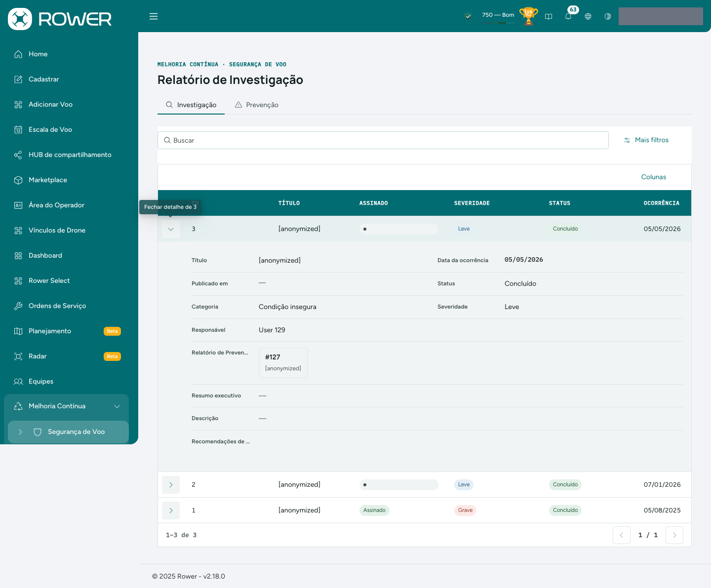Open the globe language selector
711x588 pixels.
coord(588,16)
